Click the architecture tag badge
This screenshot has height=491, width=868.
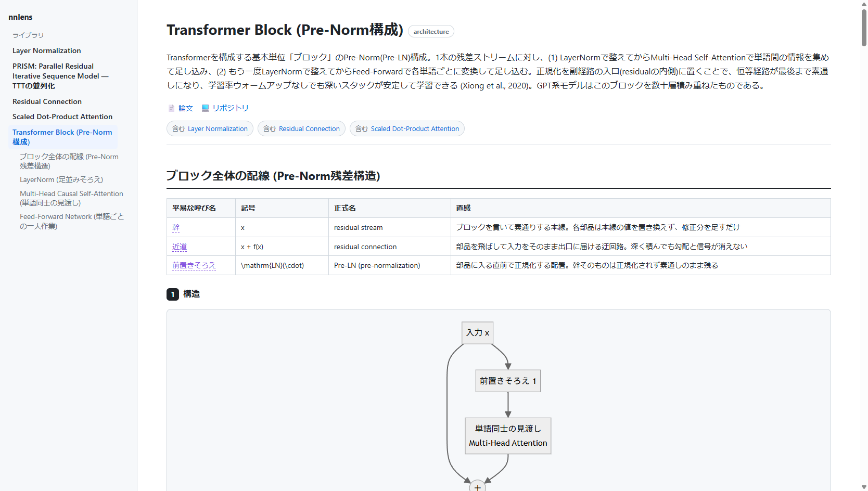coord(431,32)
